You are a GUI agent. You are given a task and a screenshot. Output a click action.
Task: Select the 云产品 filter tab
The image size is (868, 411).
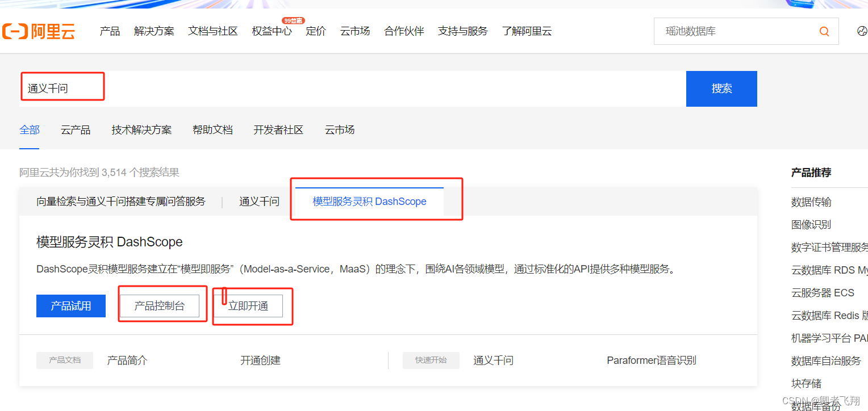pyautogui.click(x=76, y=130)
